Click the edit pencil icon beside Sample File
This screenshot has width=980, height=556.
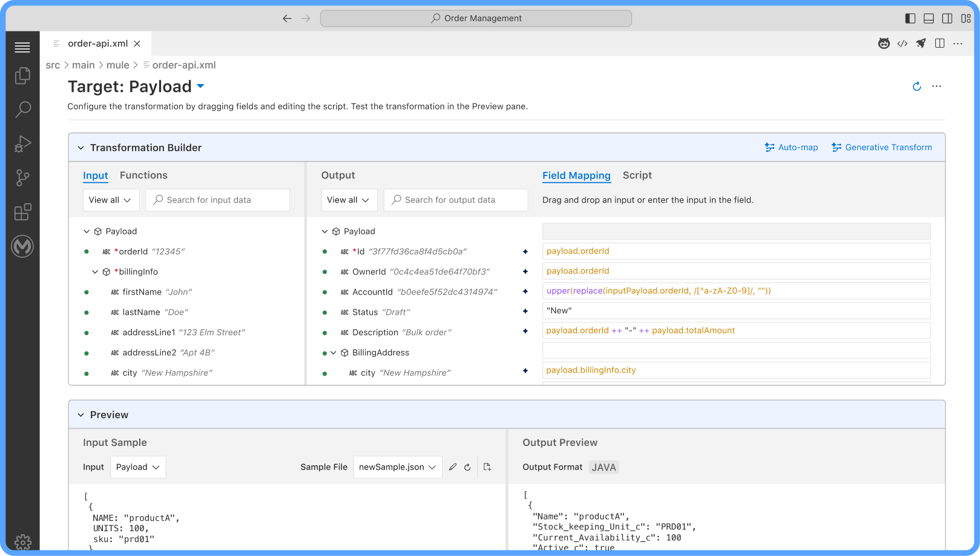click(x=453, y=467)
